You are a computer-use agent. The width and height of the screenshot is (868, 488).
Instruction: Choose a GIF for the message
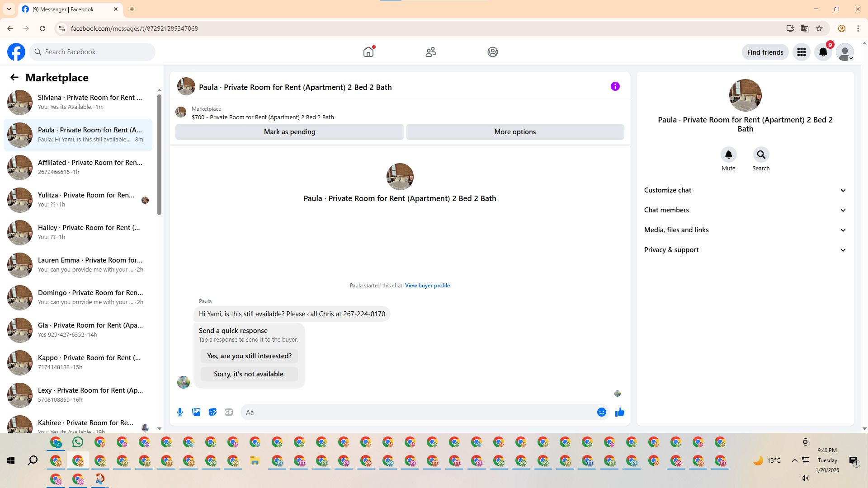pos(229,412)
